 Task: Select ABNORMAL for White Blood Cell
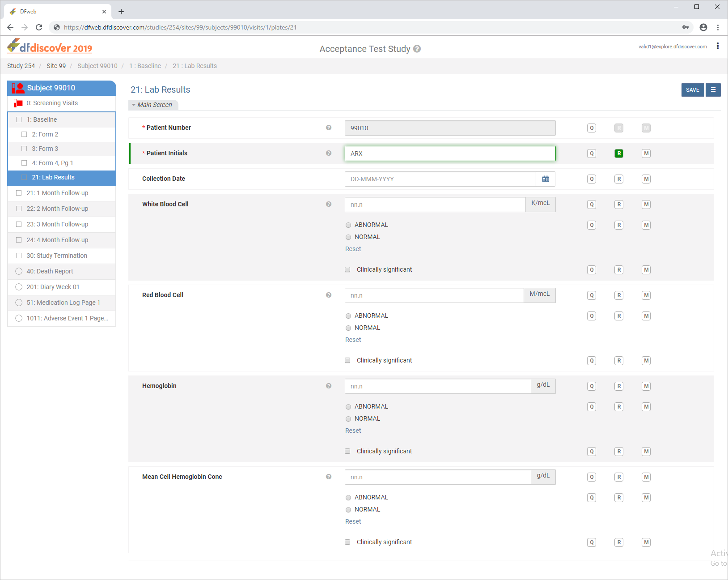348,225
